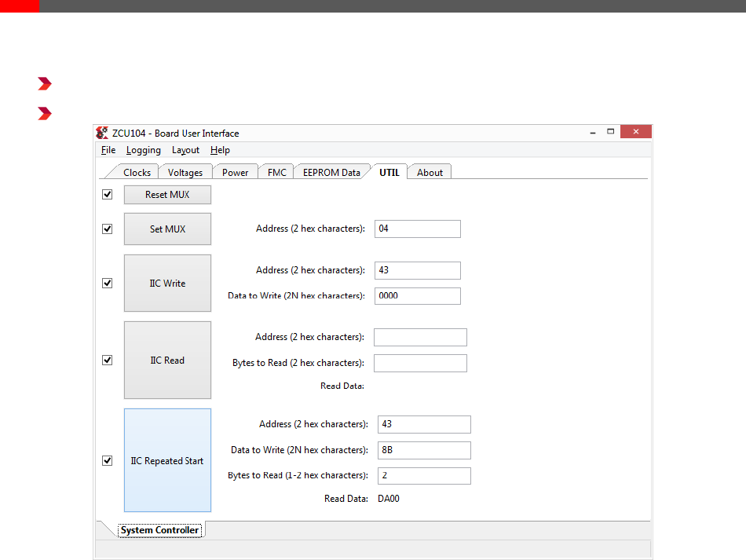746x560 pixels.
Task: Close the Board User Interface window
Action: [x=635, y=132]
